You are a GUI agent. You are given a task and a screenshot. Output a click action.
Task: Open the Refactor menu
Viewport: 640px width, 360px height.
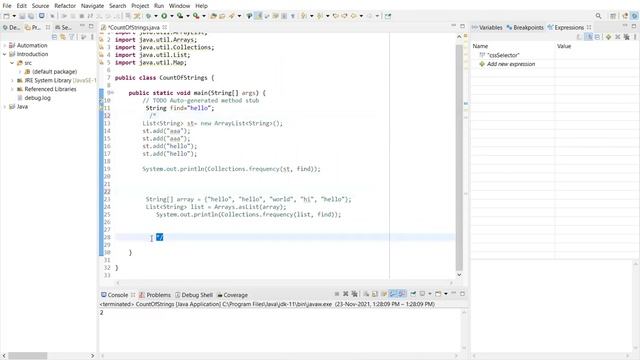point(65,6)
